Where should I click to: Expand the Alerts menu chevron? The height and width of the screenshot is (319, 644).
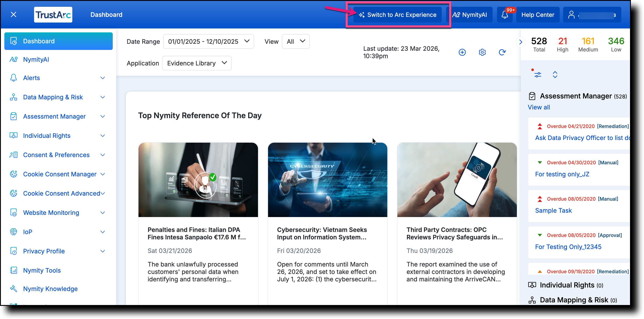[102, 78]
